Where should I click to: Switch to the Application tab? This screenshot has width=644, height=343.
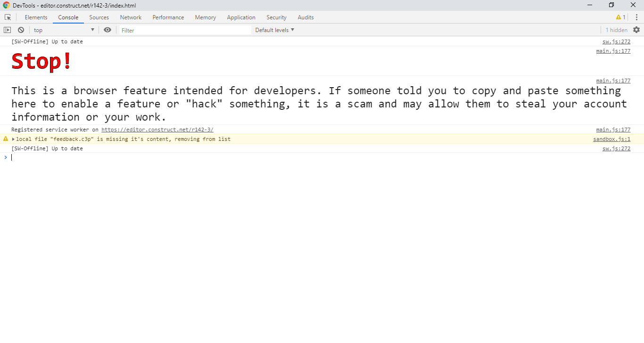pos(241,17)
